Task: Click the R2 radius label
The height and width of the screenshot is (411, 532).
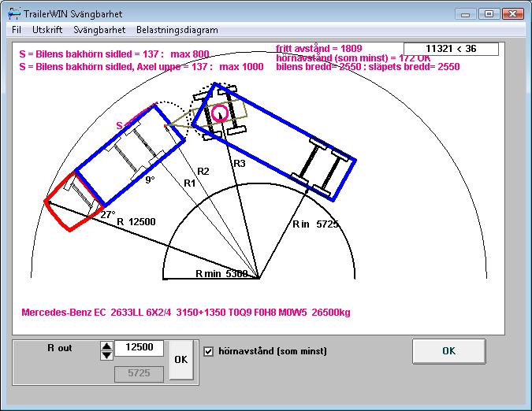Action: tap(203, 172)
